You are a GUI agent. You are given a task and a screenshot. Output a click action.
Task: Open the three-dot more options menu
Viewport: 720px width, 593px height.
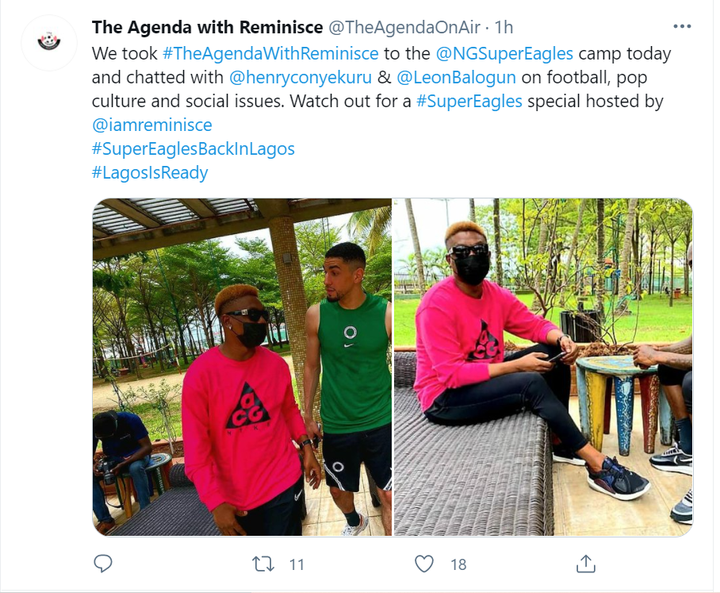682,27
